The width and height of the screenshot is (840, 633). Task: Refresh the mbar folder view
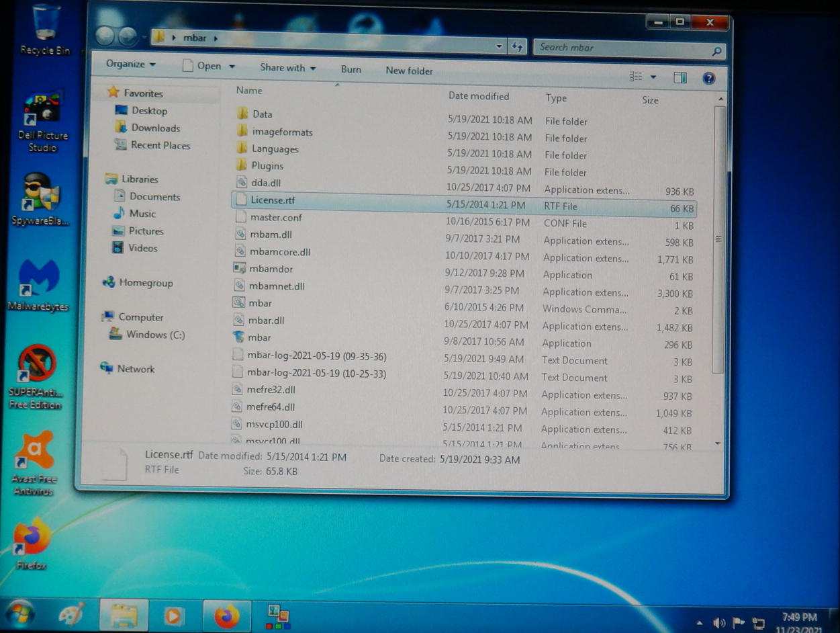[518, 46]
